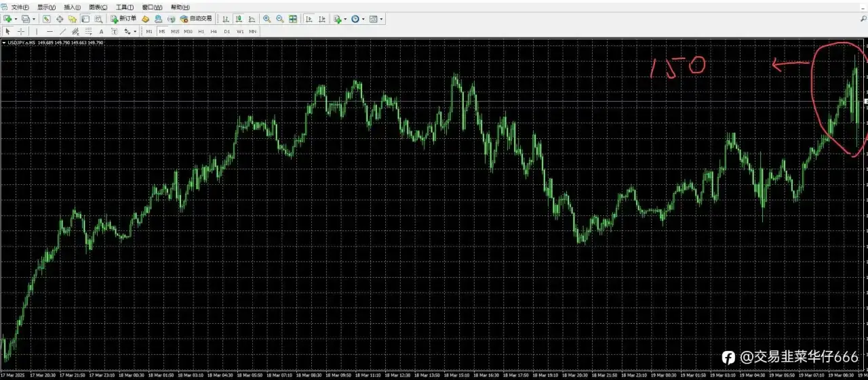Select the text A tool

101,31
